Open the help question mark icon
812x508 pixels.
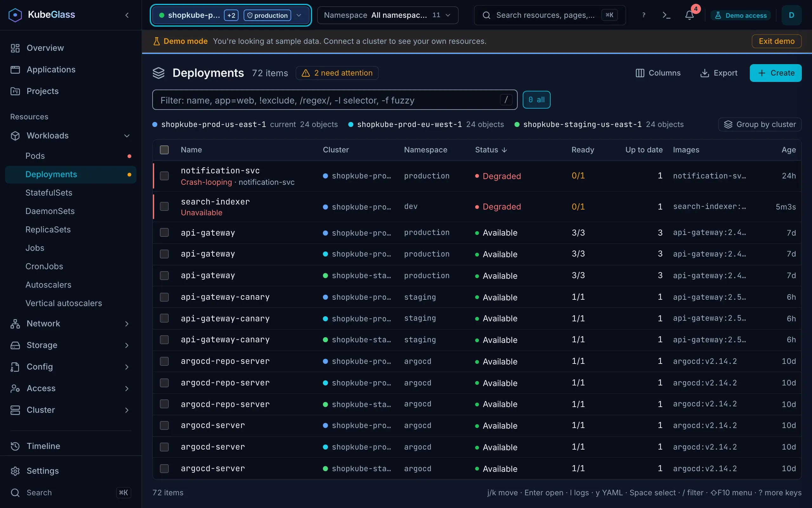644,15
